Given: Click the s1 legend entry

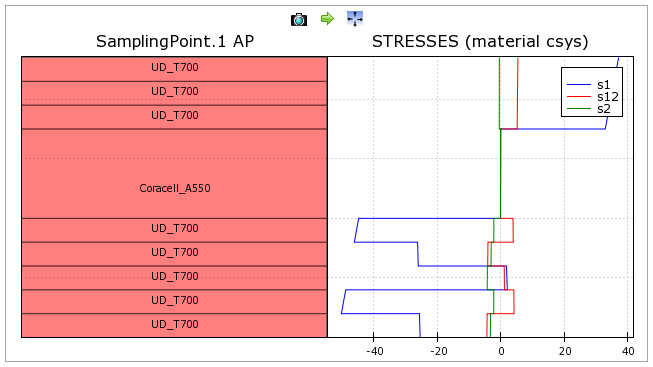Looking at the screenshot, I should click(603, 85).
